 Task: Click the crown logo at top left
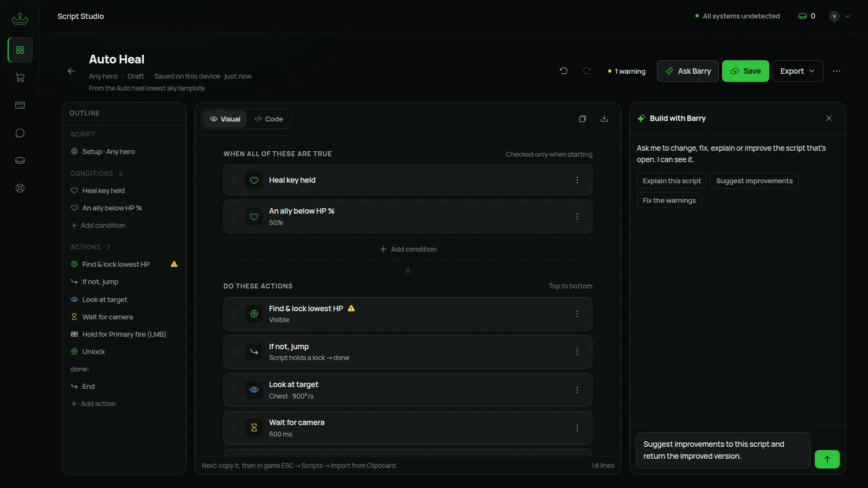click(x=20, y=19)
